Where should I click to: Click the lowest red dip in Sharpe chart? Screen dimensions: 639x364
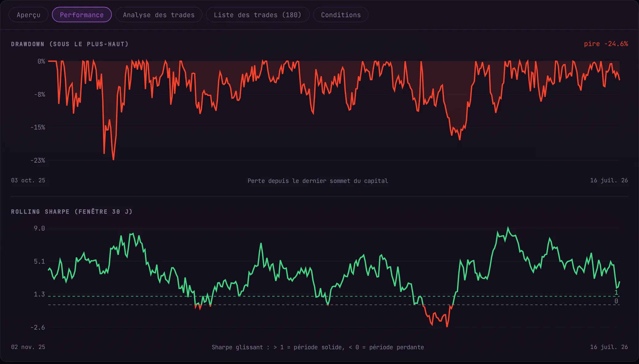pyautogui.click(x=447, y=326)
